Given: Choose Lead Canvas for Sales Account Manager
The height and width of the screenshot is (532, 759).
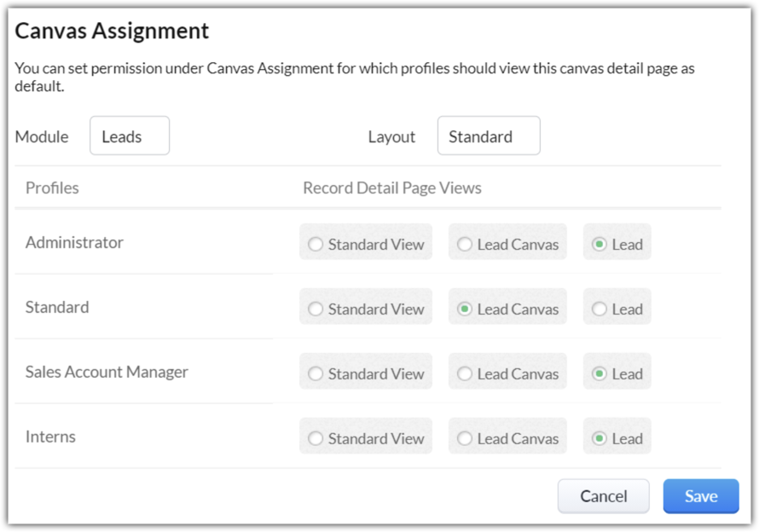Looking at the screenshot, I should [x=465, y=374].
